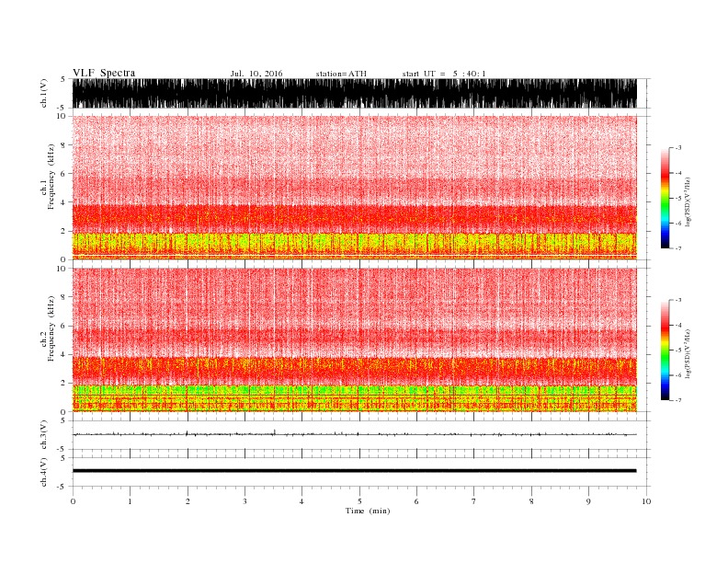Click the ch.2 colorbar 'log(PSD)(V²/Hz)' label
728x563 pixels.
coord(688,354)
